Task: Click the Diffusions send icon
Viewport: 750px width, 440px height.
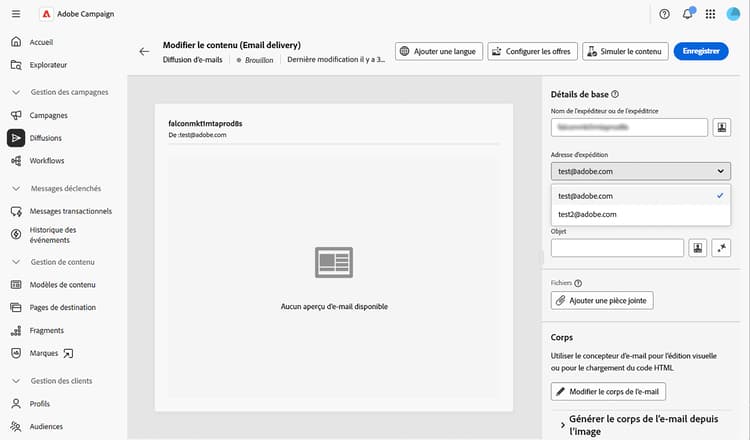Action: [16, 138]
